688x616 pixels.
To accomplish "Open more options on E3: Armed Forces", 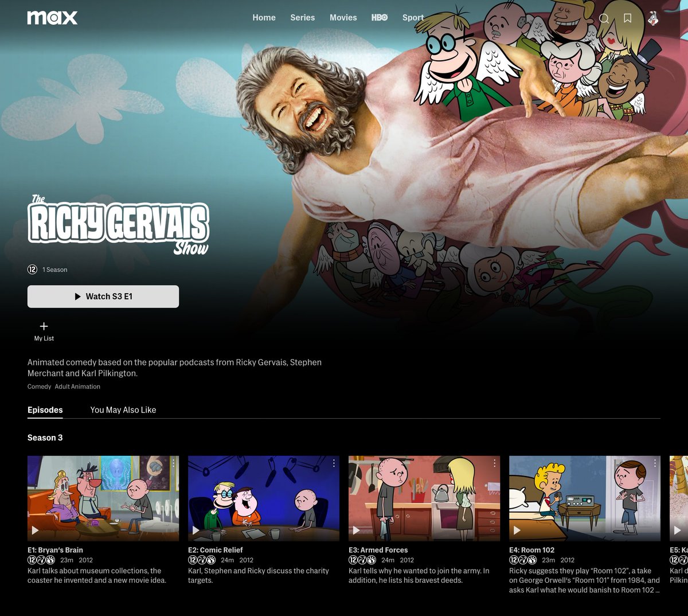I will pos(494,463).
